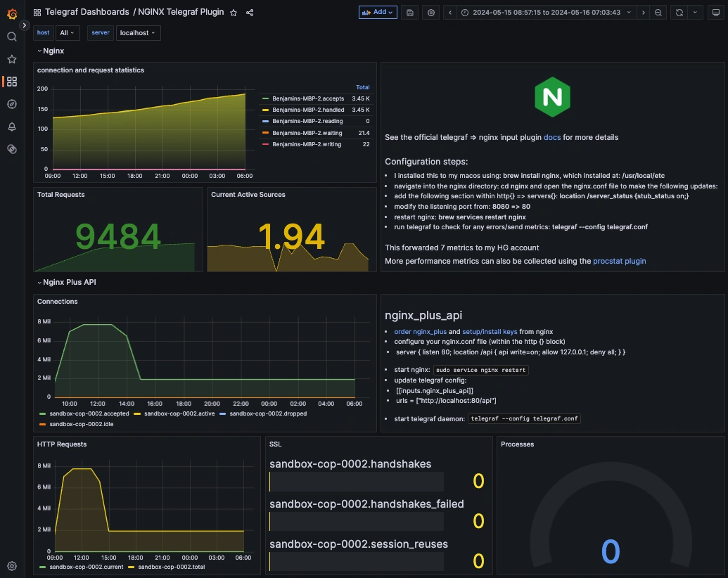The image size is (728, 578).
Task: Open the Connections icon in sidebar
Action: [12, 149]
